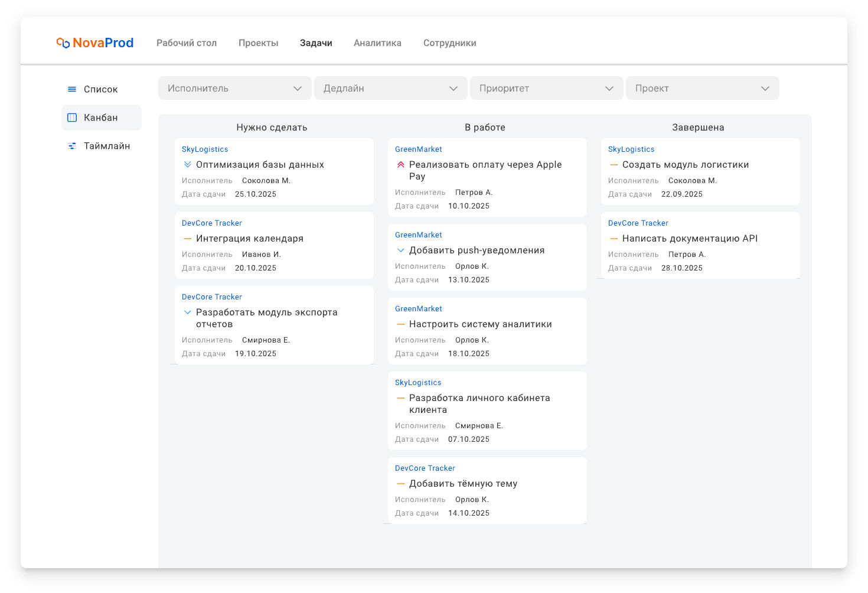Click the Завершена column header
This screenshot has width=868, height=593.
click(698, 128)
